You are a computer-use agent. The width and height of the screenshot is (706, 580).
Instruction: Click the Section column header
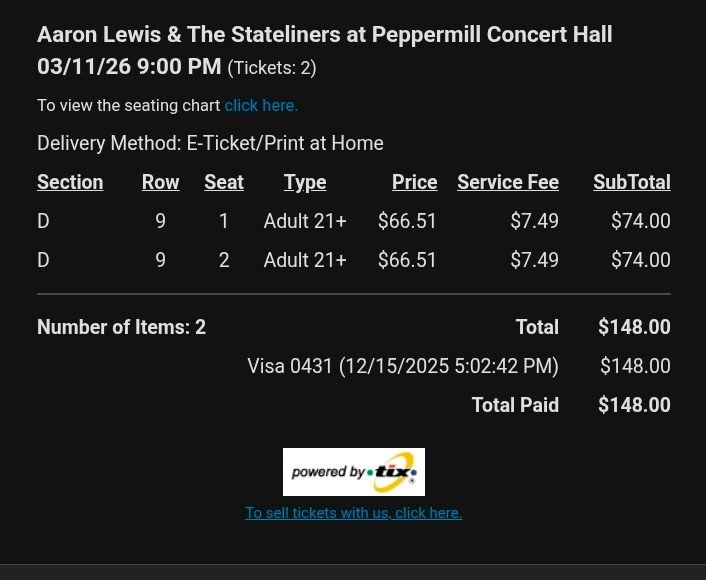(70, 182)
